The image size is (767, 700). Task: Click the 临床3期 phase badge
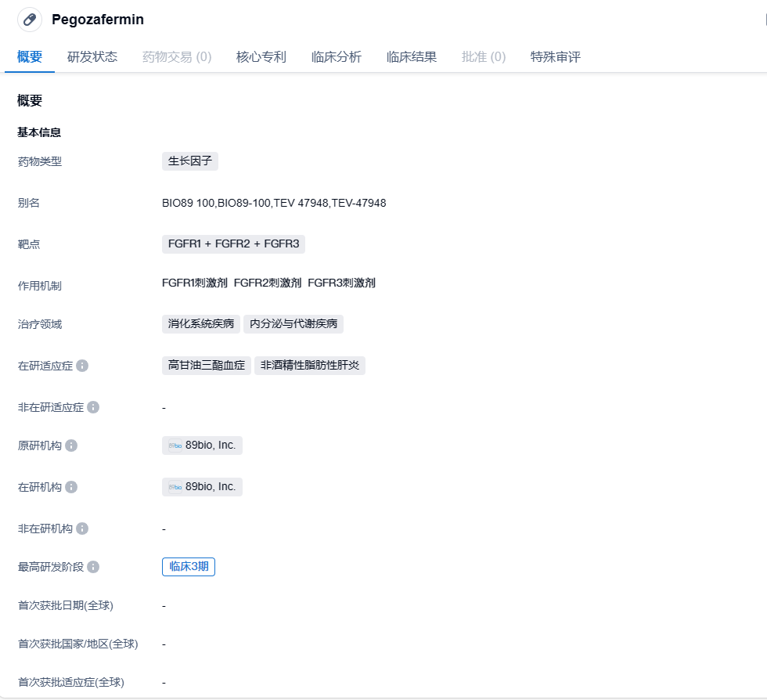[189, 567]
